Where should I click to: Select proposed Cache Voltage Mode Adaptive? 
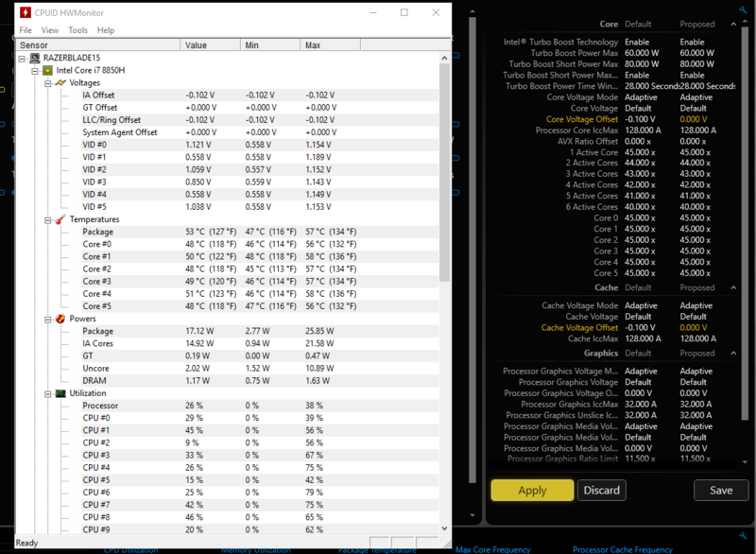point(696,305)
